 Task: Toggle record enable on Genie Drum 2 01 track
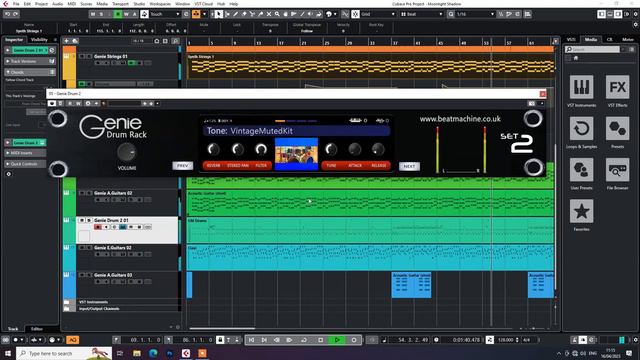coord(98,227)
